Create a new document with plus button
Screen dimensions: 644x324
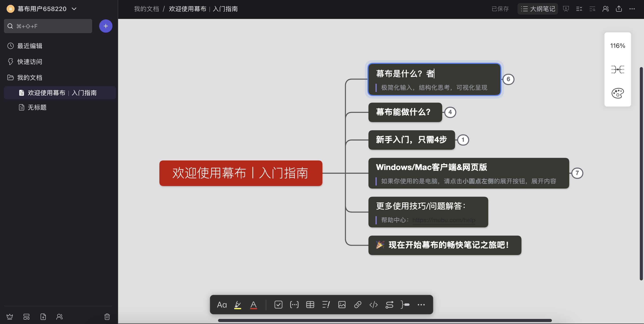click(106, 26)
